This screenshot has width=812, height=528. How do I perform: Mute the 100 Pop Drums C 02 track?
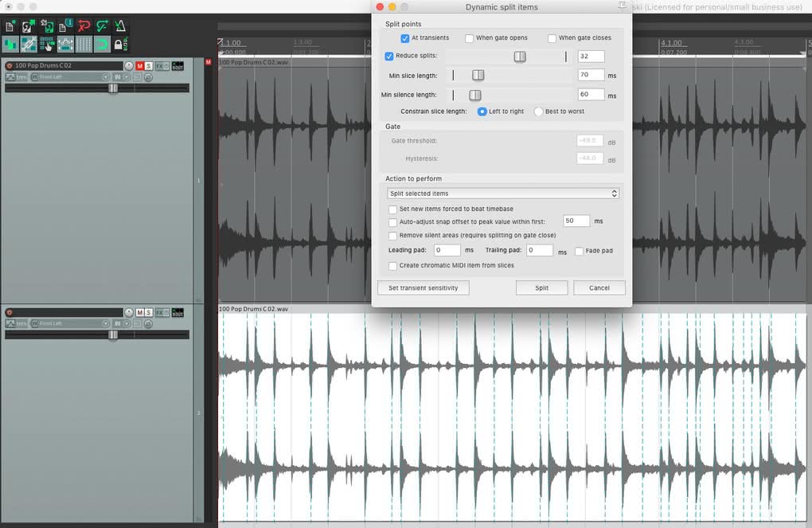pyautogui.click(x=140, y=66)
